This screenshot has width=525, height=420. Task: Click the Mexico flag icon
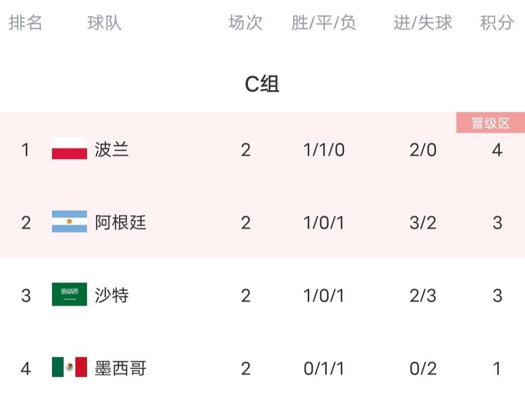(x=70, y=367)
